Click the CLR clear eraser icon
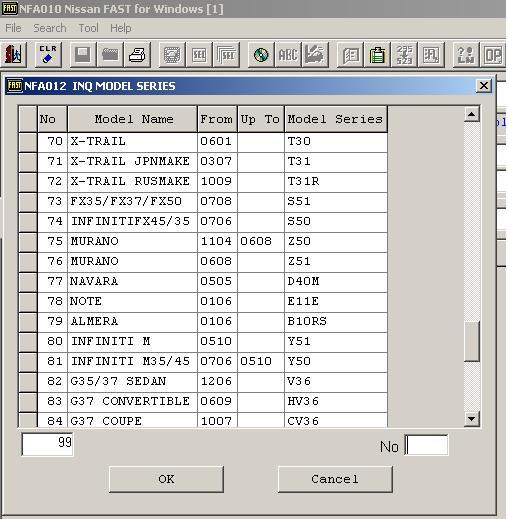The height and width of the screenshot is (519, 508). click(x=48, y=54)
